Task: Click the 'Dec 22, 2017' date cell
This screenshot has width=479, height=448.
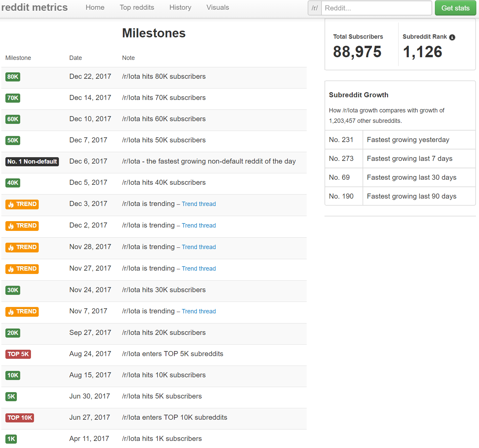Action: [x=90, y=76]
